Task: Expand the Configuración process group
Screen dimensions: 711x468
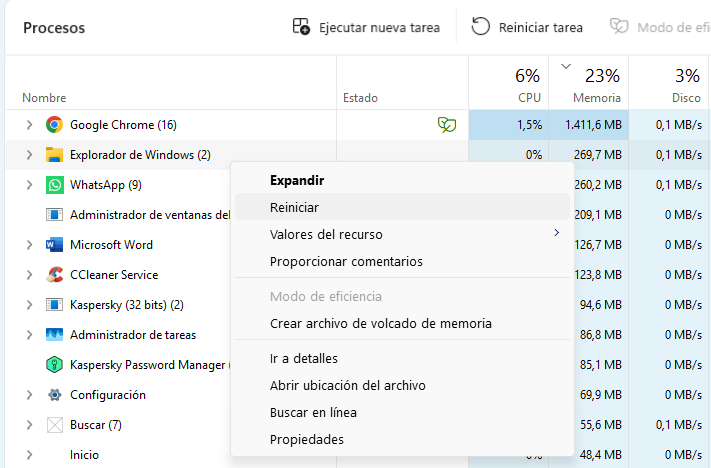Action: coord(29,395)
